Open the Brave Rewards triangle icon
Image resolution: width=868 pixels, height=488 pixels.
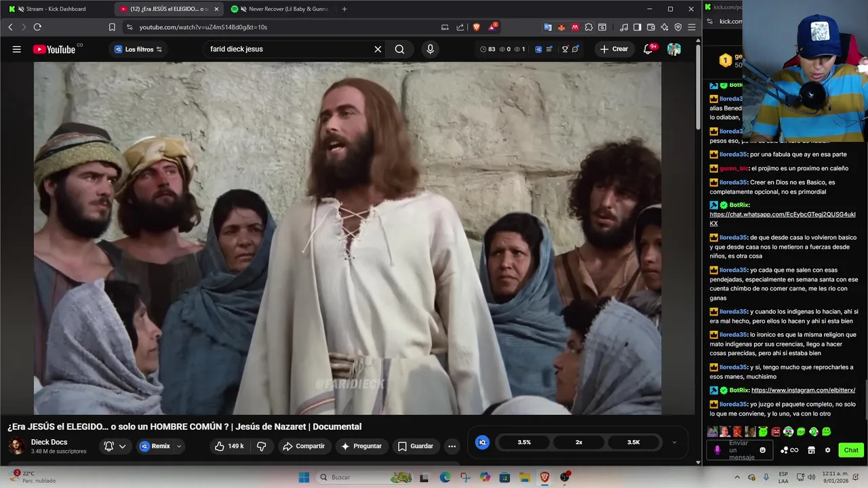tap(493, 27)
